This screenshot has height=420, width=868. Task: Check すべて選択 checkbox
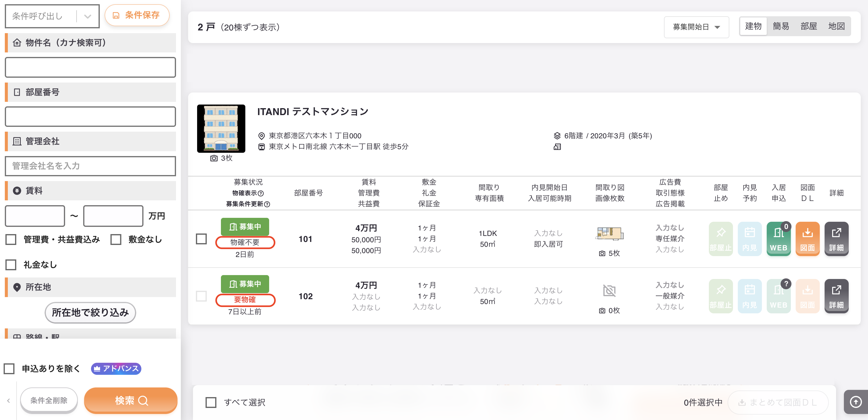pyautogui.click(x=211, y=402)
